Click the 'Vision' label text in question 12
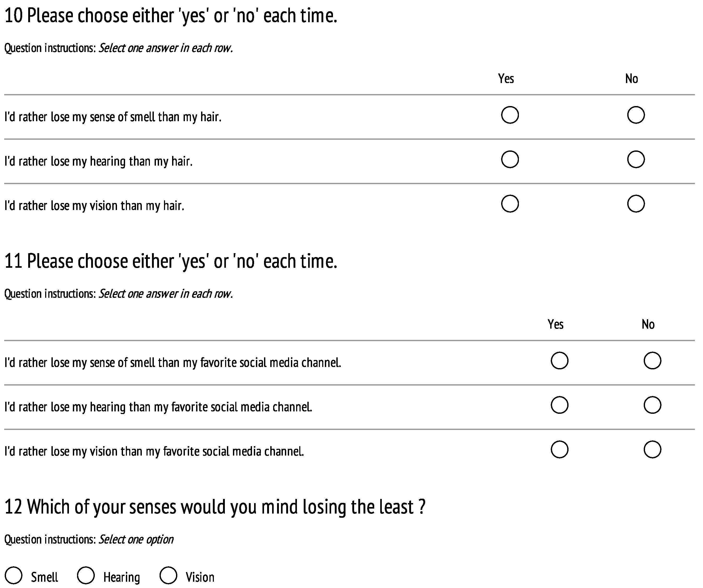703x588 pixels. 200,577
